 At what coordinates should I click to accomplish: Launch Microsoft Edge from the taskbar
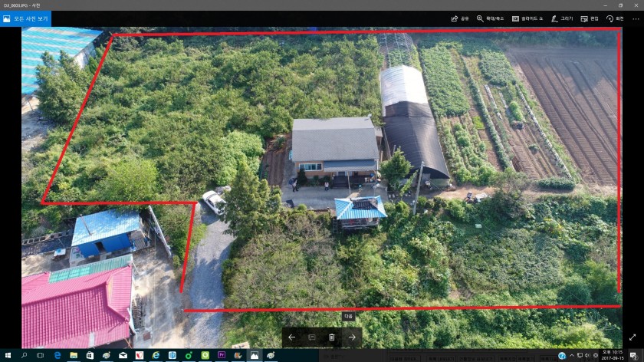[58, 356]
